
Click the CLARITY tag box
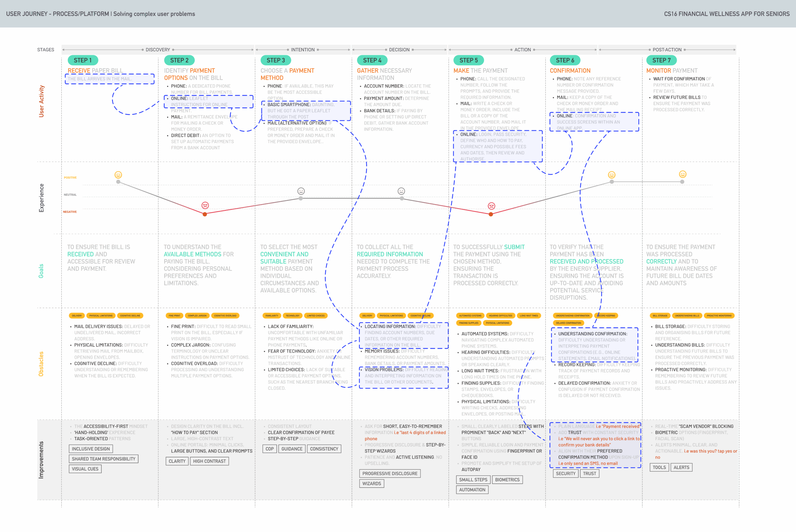177,461
